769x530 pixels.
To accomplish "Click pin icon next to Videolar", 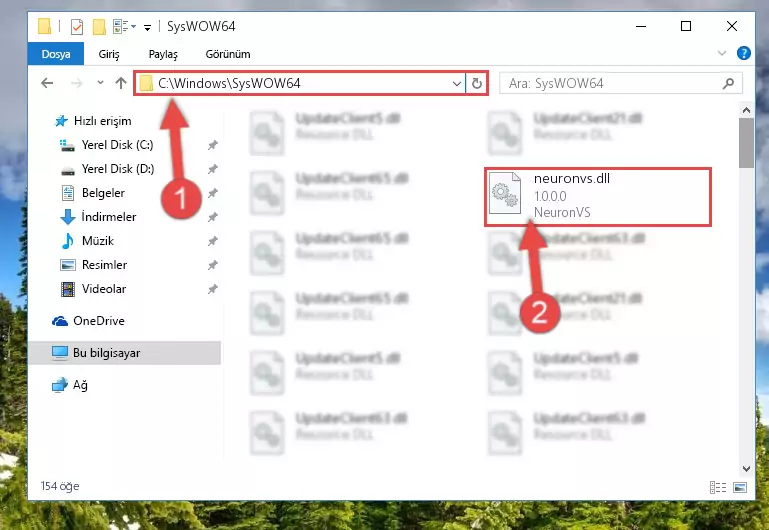I will point(212,289).
